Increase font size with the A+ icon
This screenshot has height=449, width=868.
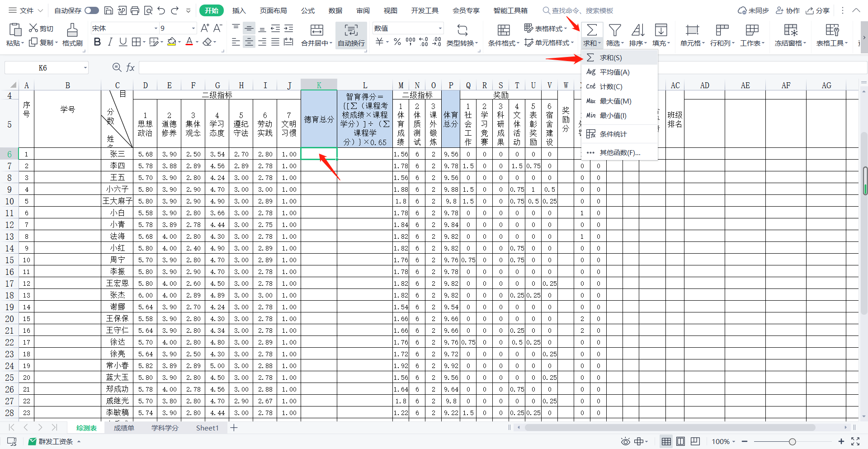pyautogui.click(x=205, y=28)
